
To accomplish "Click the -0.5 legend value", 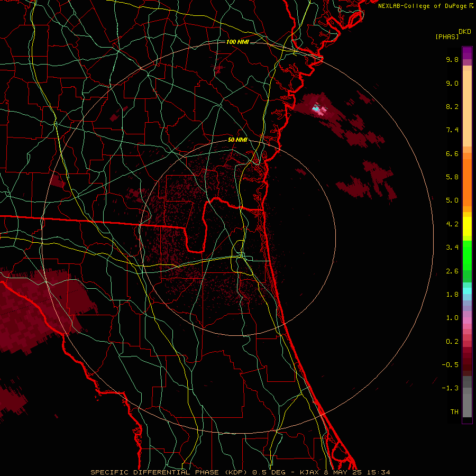I will click(x=450, y=365).
